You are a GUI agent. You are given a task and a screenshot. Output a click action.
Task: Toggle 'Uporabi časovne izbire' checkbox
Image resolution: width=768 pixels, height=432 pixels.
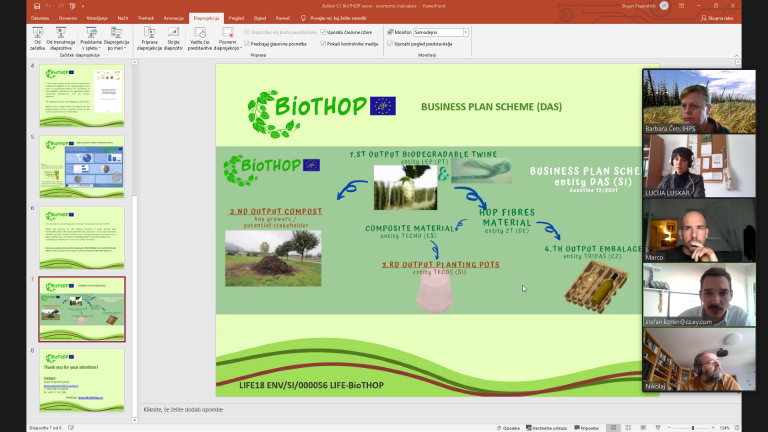323,32
